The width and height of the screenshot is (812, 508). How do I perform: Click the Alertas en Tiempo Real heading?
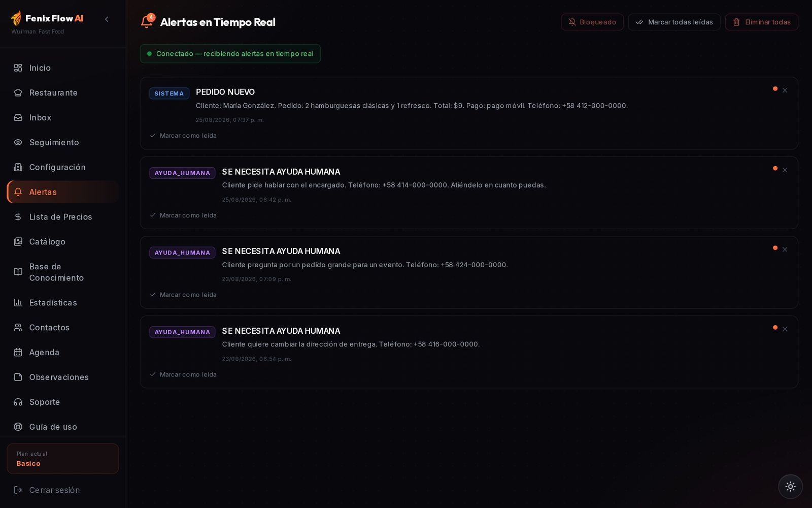[x=218, y=22]
